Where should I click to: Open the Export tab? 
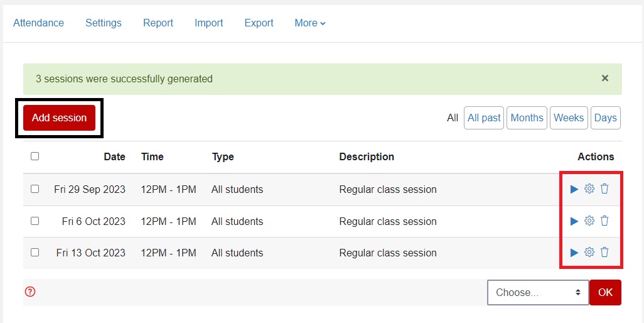259,23
